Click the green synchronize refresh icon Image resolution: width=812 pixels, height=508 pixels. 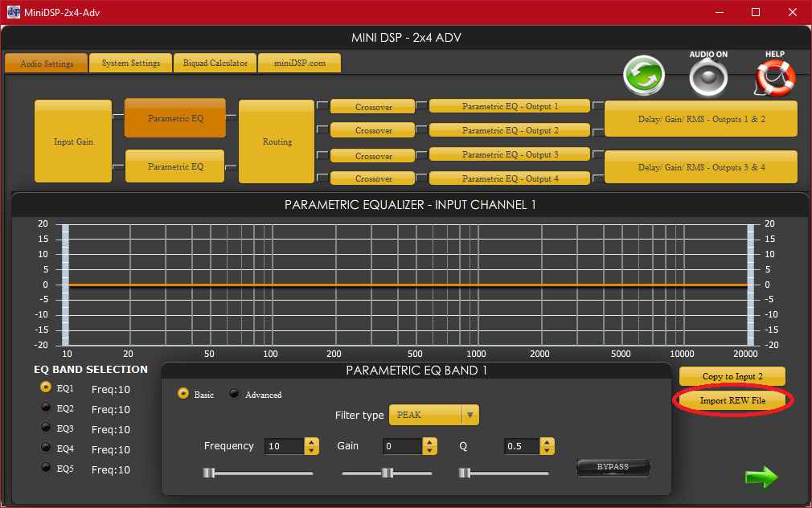(x=643, y=76)
